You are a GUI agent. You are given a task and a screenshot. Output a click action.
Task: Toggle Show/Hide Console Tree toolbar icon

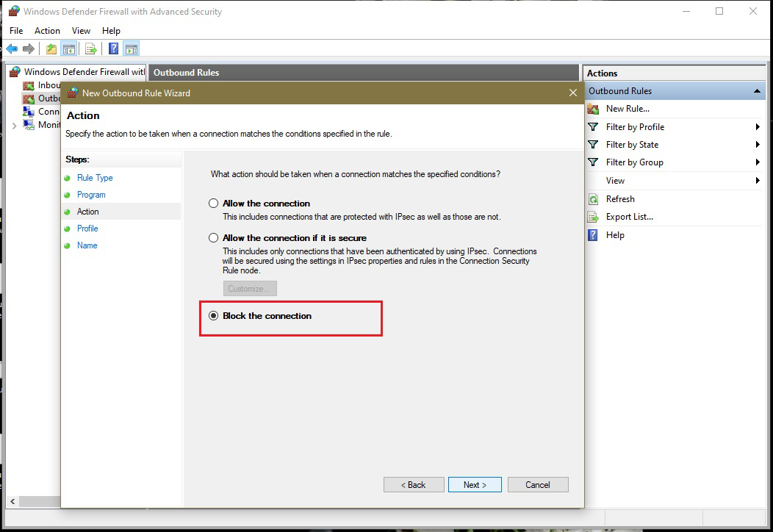point(69,48)
